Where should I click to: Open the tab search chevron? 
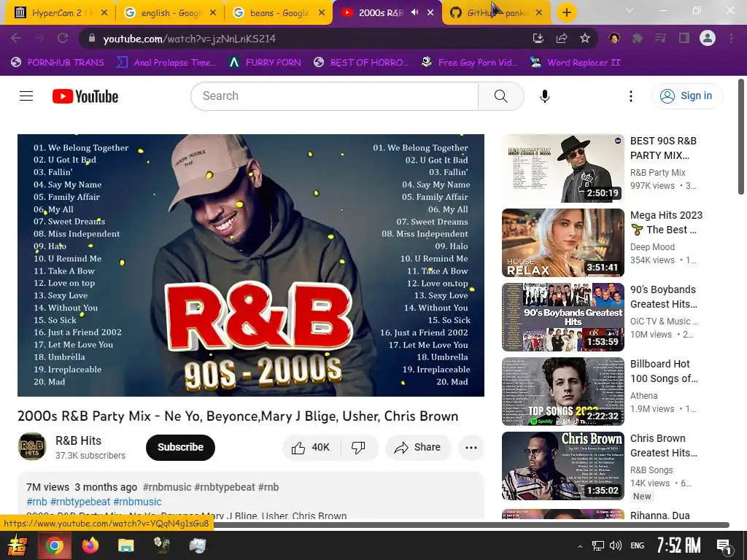(630, 10)
